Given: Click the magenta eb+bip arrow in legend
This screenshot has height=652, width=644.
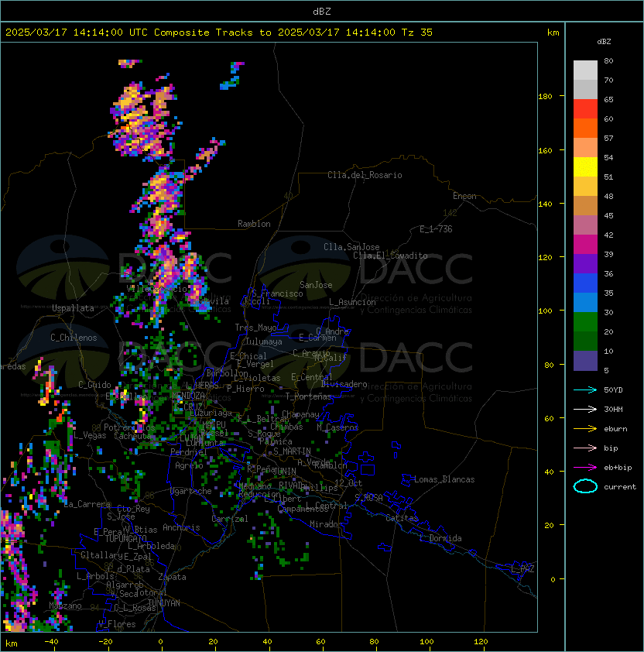Looking at the screenshot, I should coord(585,468).
